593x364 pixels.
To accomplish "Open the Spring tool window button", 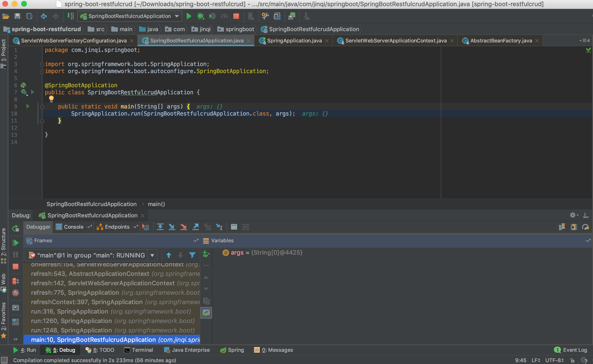I will [x=232, y=350].
